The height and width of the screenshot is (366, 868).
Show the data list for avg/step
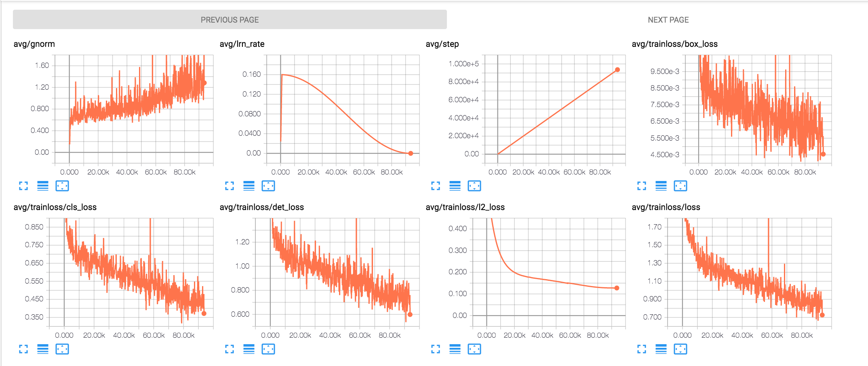coord(455,186)
